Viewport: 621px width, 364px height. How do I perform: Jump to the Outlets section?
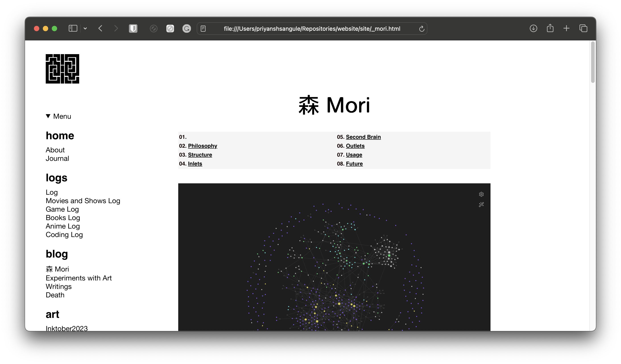[355, 146]
